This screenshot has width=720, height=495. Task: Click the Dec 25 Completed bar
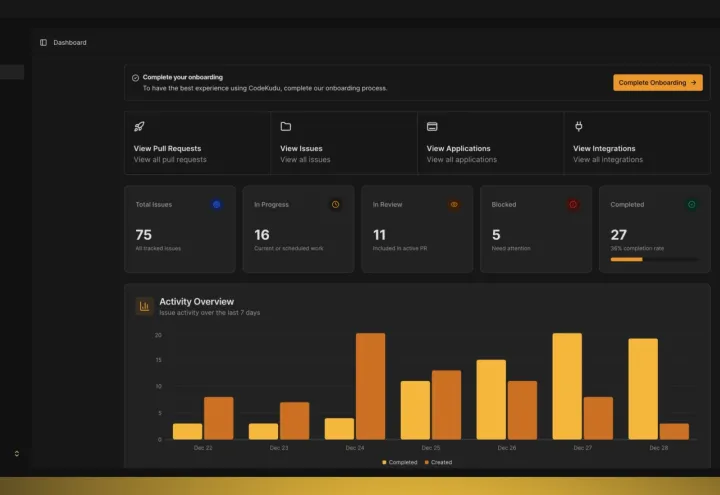pos(415,410)
